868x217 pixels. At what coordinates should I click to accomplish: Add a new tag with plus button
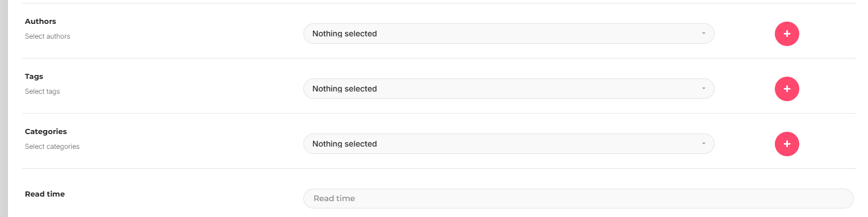click(x=787, y=89)
